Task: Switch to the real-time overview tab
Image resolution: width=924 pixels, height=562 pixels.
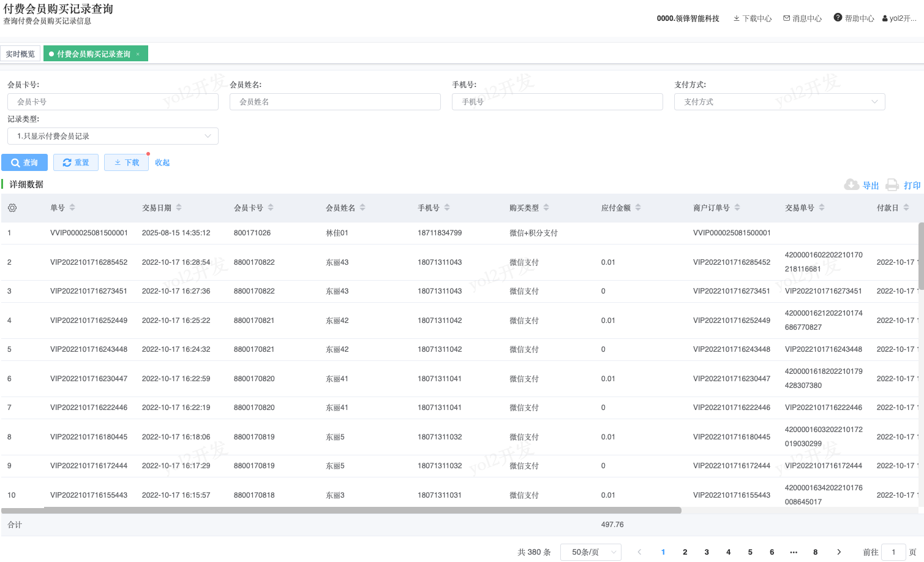Action: click(20, 54)
